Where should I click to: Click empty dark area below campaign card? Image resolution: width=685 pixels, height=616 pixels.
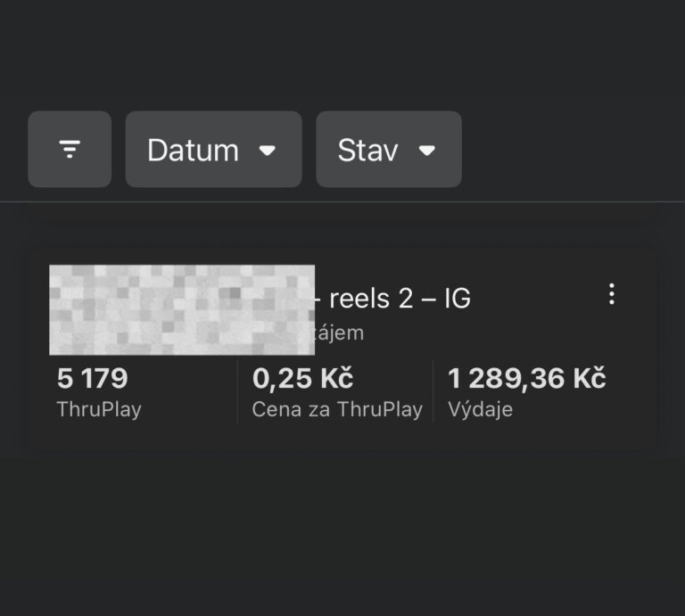pos(342,535)
